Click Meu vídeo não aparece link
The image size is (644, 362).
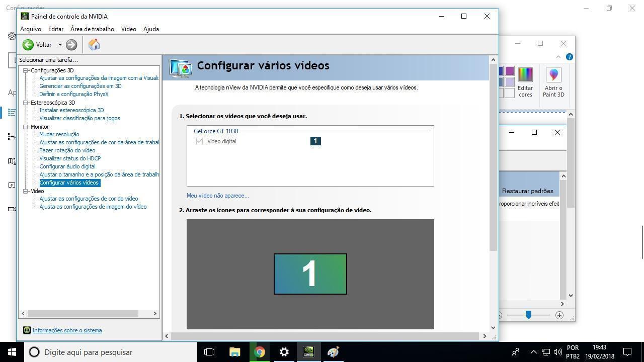point(217,196)
